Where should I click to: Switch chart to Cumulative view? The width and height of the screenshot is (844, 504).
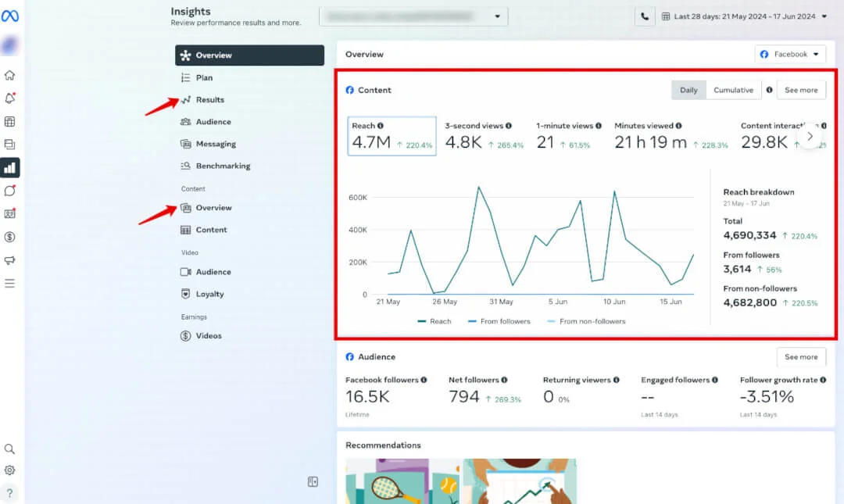[733, 90]
